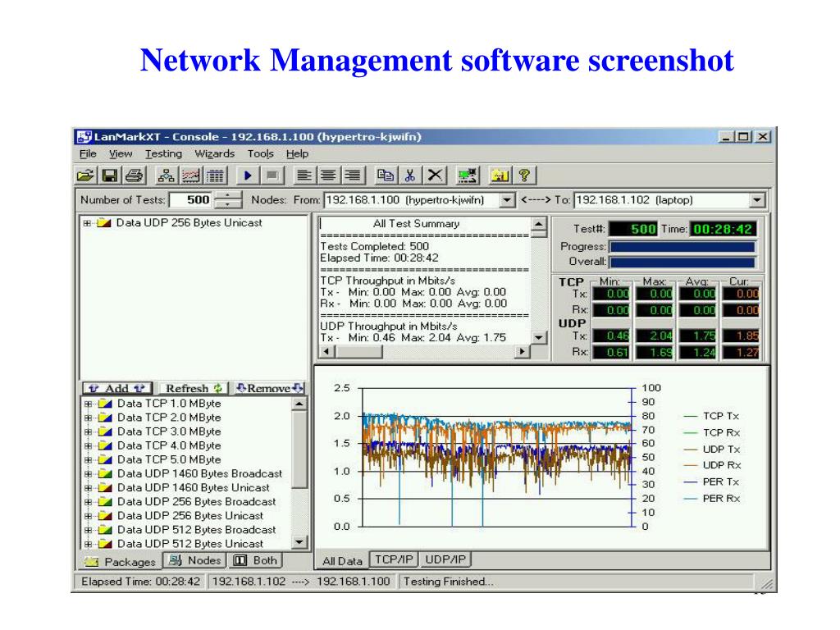Open the Tools menu
840x630 pixels.
click(260, 154)
